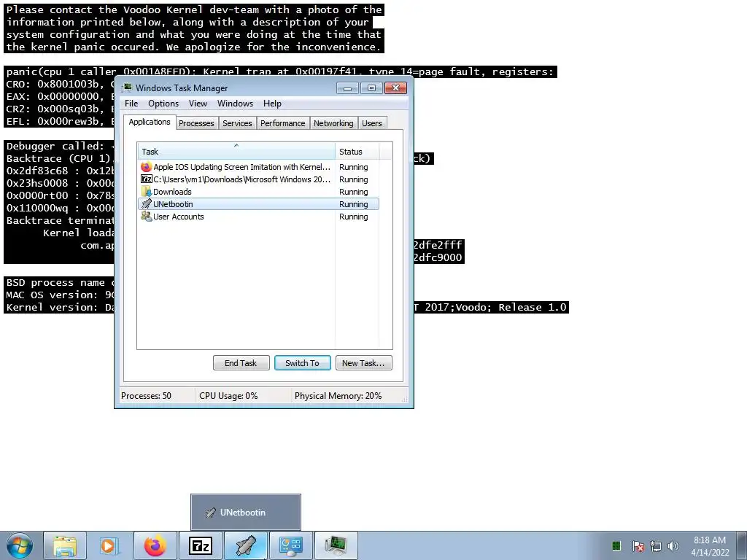Select the Downloads folder icon in the task list
Screen dimensions: 747x560
[146, 192]
